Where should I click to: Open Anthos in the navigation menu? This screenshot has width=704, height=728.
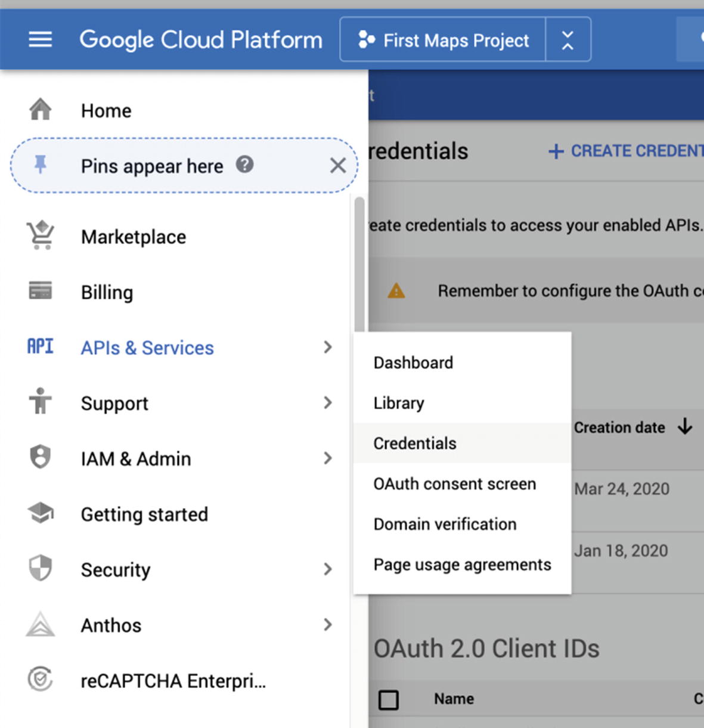(x=111, y=625)
